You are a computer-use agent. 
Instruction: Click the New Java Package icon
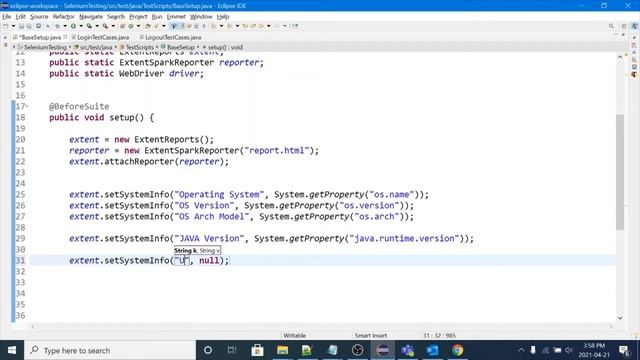pyautogui.click(x=122, y=26)
